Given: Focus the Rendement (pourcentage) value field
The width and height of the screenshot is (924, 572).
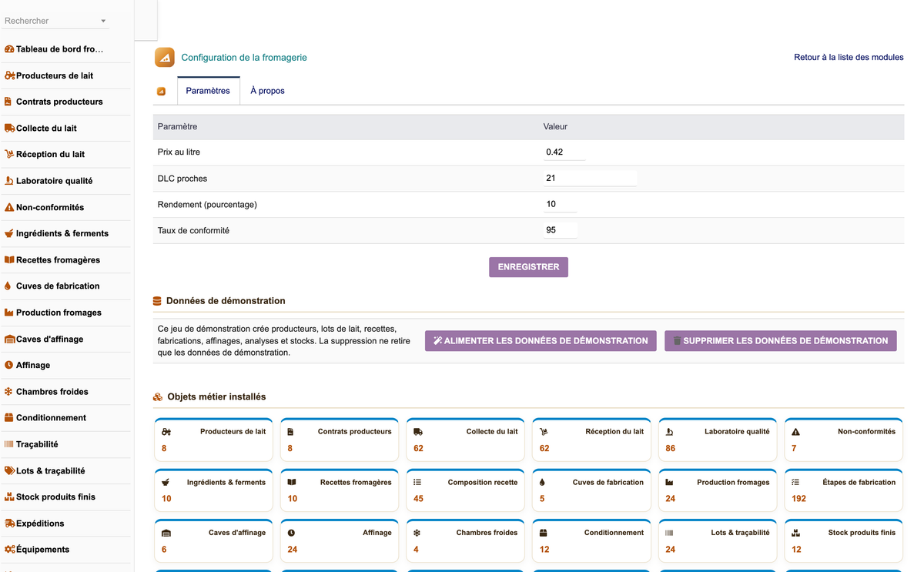Looking at the screenshot, I should click(560, 204).
